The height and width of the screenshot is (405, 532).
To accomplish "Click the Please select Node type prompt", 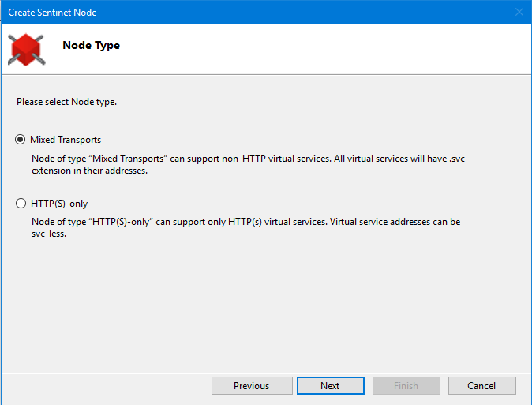I will (x=66, y=102).
